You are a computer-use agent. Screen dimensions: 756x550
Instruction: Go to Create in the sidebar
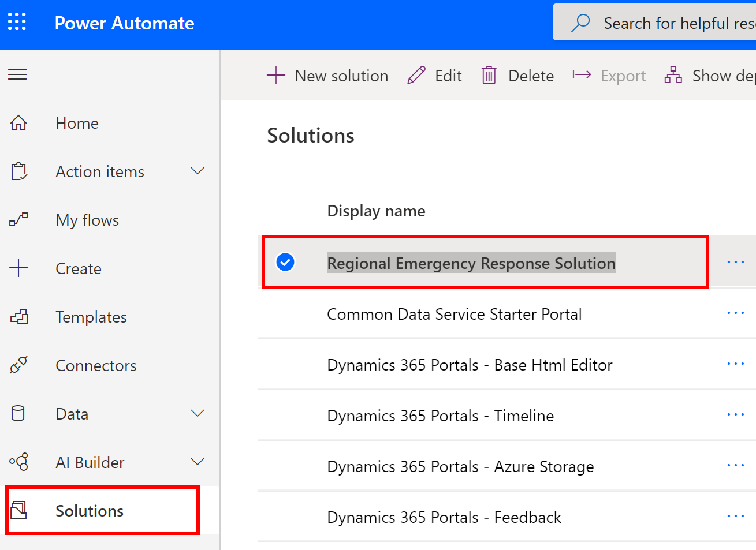78,268
